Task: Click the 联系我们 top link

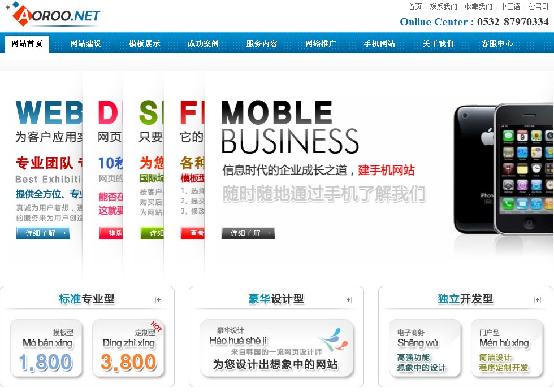Action: coord(443,6)
